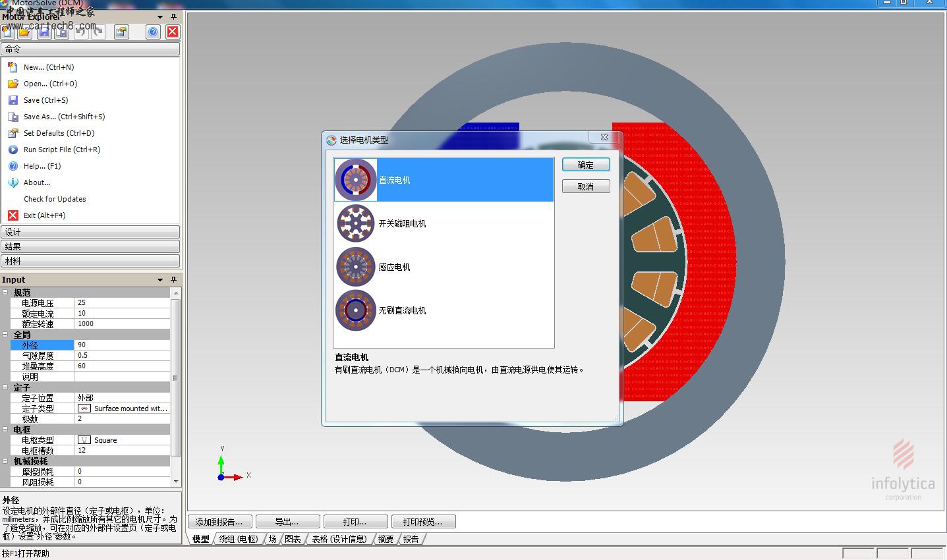Click 打印预览... button
The height and width of the screenshot is (560, 947).
click(423, 522)
